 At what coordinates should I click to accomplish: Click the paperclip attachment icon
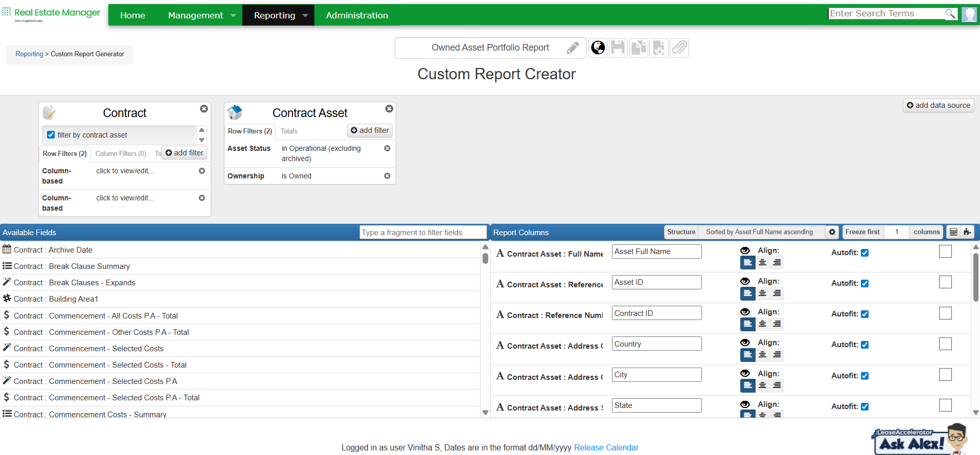pos(679,48)
